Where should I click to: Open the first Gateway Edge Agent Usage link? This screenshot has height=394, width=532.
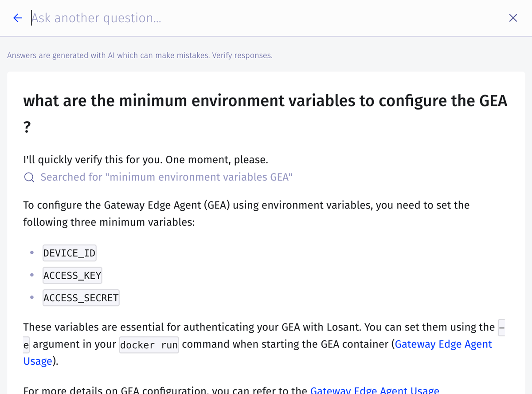pyautogui.click(x=443, y=344)
